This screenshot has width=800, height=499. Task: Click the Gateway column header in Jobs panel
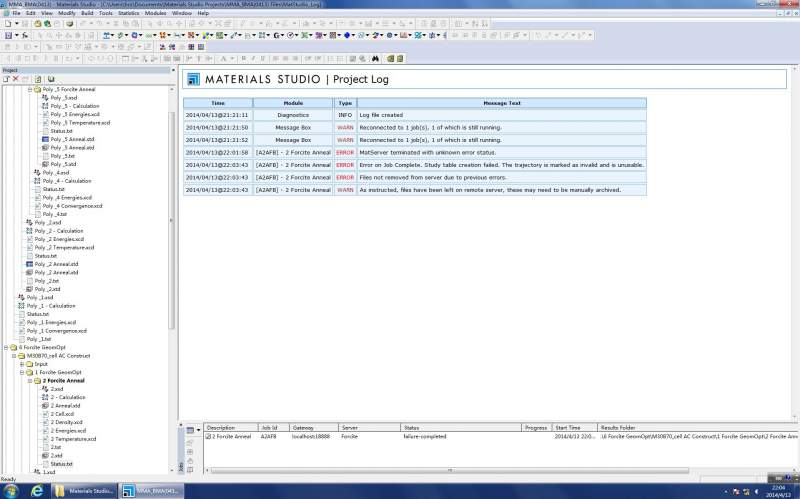314,428
